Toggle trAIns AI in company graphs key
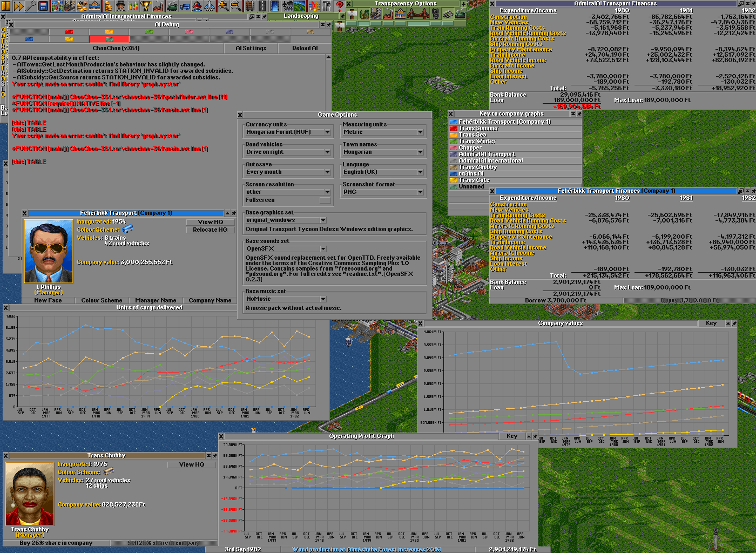Screen dimensions: 756x553 click(515, 174)
